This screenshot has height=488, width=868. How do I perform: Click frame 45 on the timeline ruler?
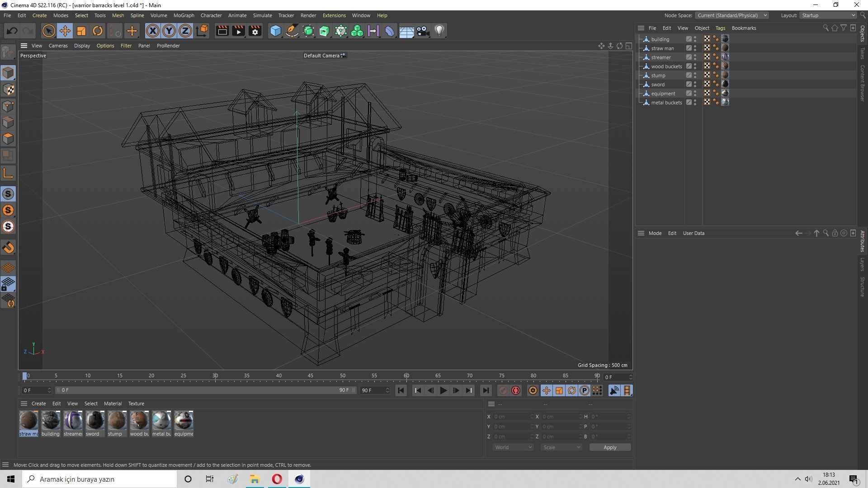coord(311,375)
